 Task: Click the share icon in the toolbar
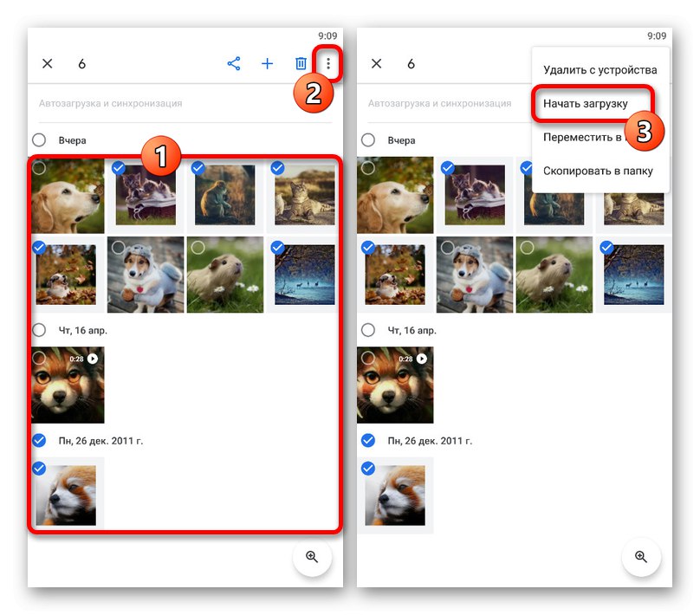tap(233, 63)
